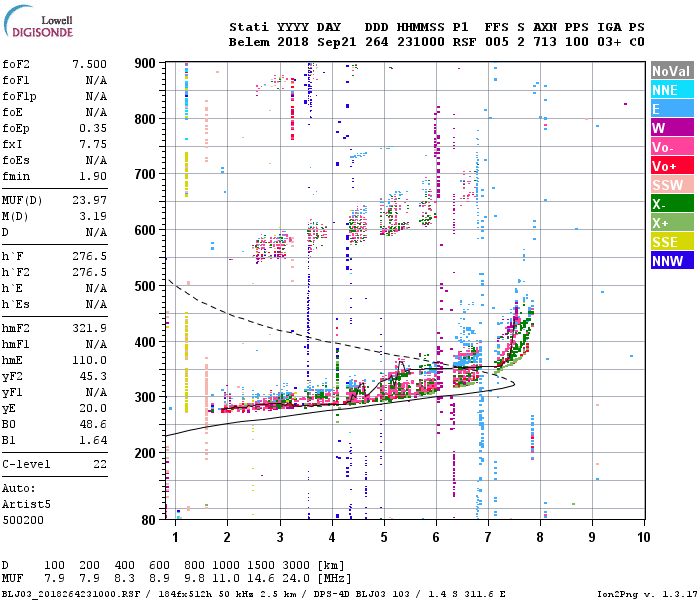The image size is (700, 600).
Task: Click the station name Belem in header
Action: pyautogui.click(x=249, y=42)
